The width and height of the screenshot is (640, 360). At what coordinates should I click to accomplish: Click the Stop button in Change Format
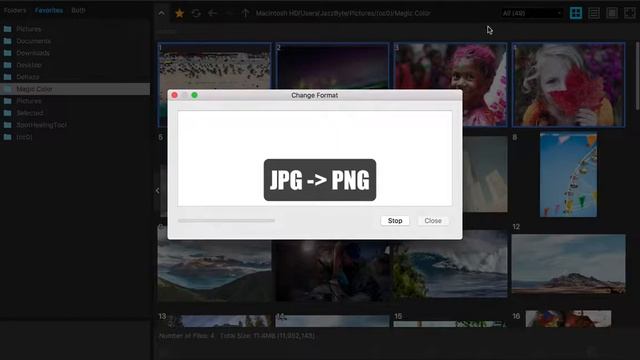[x=395, y=220]
